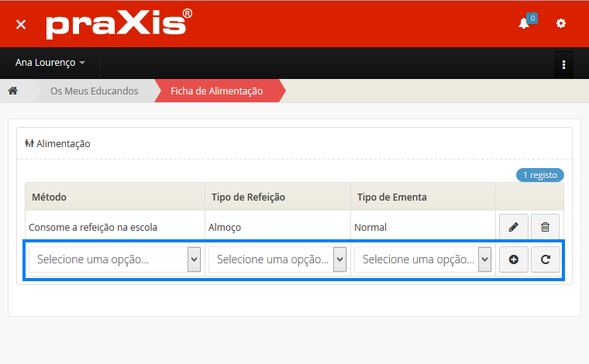This screenshot has height=364, width=589.
Task: Expand the Ana Lourenço user menu
Action: point(50,63)
